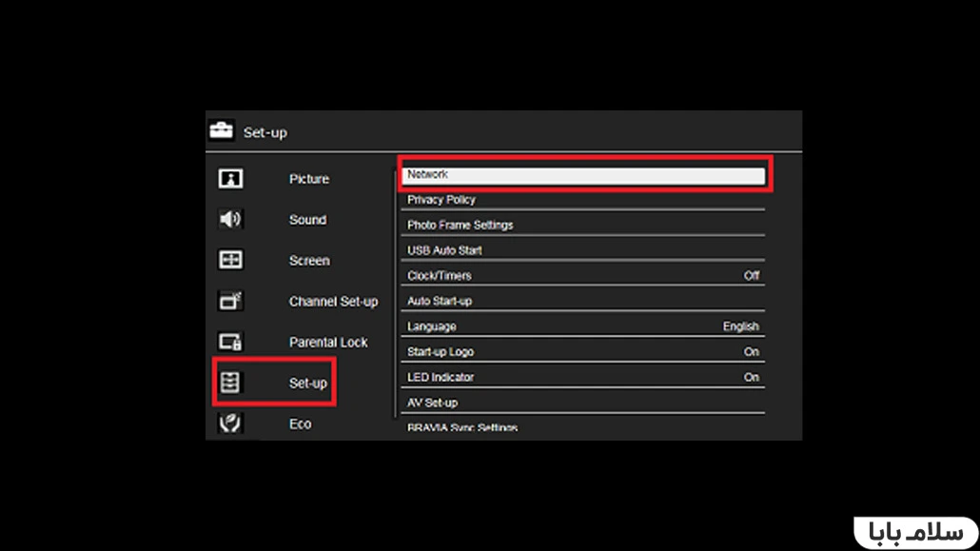This screenshot has height=551, width=980.
Task: Select Auto Start-up option
Action: [582, 301]
